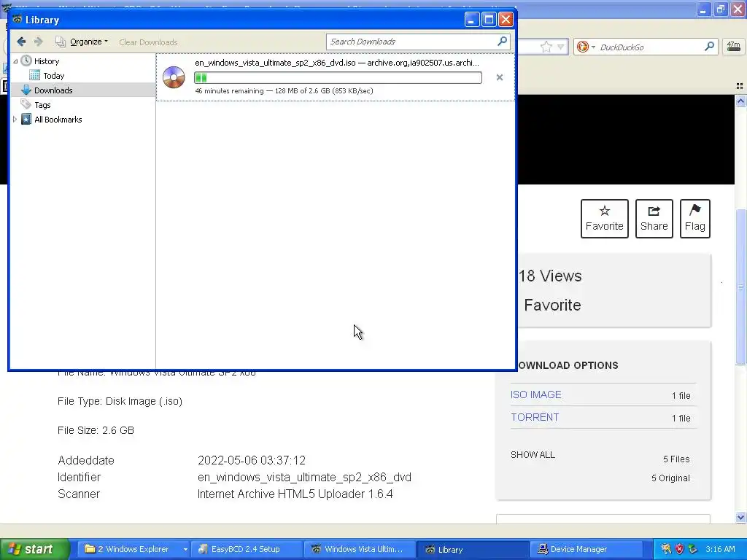Click the browser vertical scrollbar thumb
This screenshot has width=747, height=560.
click(x=740, y=287)
